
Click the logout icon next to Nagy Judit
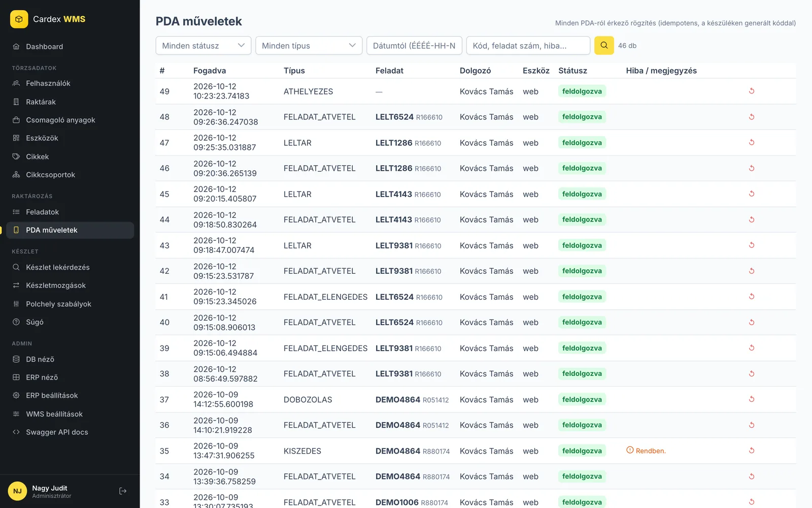tap(123, 491)
